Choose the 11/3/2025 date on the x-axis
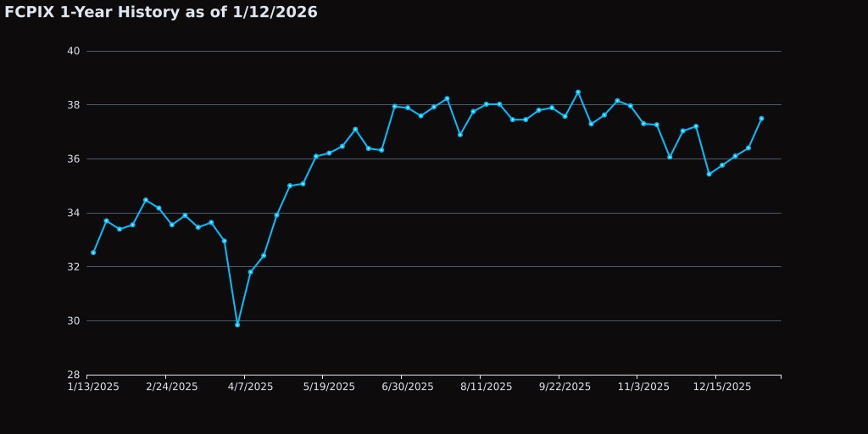868x434 pixels. coord(643,387)
